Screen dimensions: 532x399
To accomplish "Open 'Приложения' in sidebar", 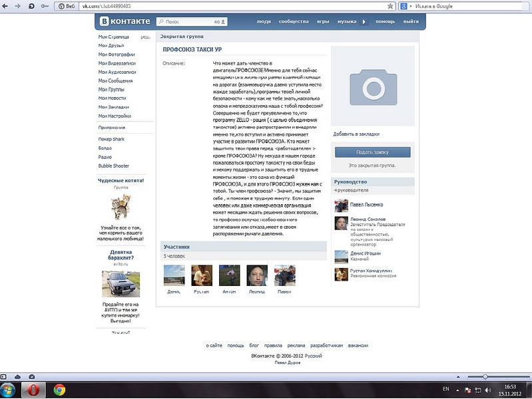I will click(x=112, y=128).
